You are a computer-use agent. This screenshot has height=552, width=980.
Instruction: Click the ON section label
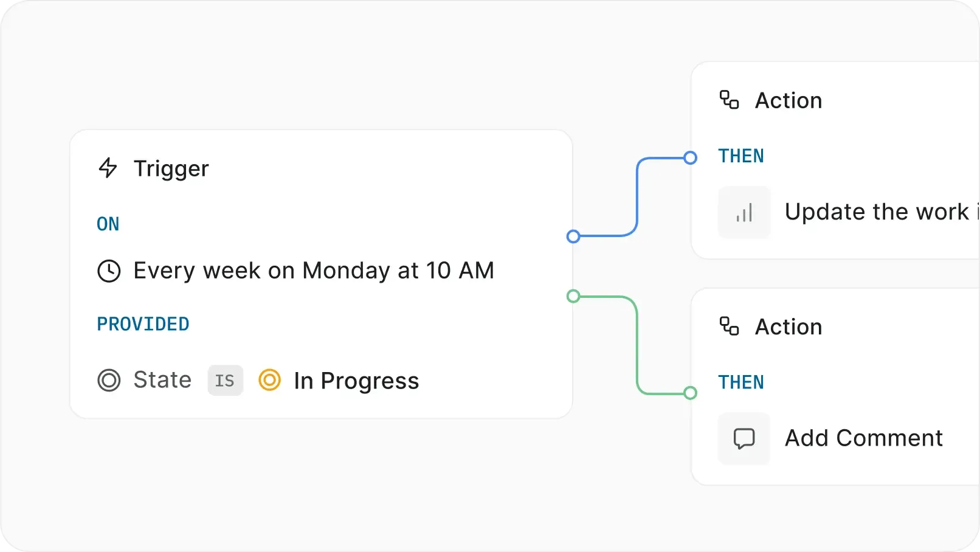[x=108, y=224]
